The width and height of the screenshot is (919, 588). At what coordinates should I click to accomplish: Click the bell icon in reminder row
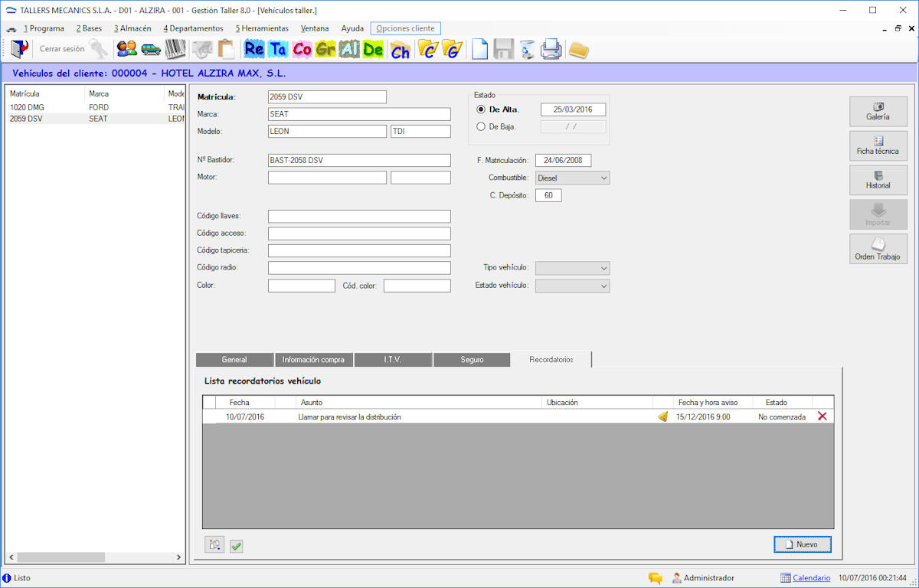tap(663, 416)
